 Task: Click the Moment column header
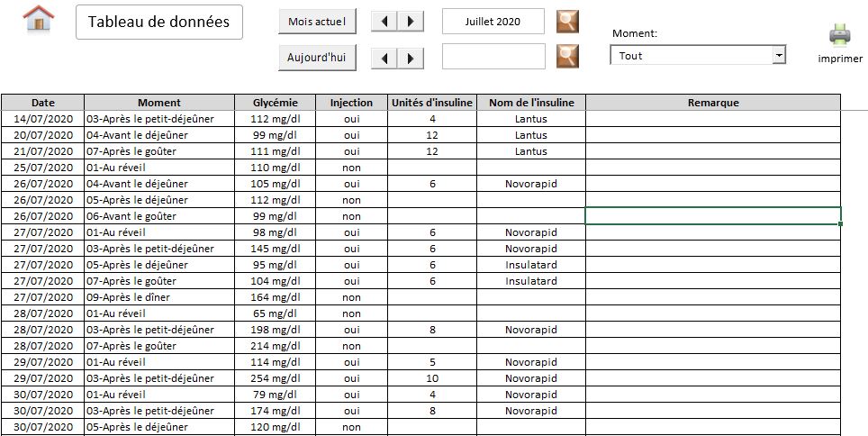click(x=159, y=103)
